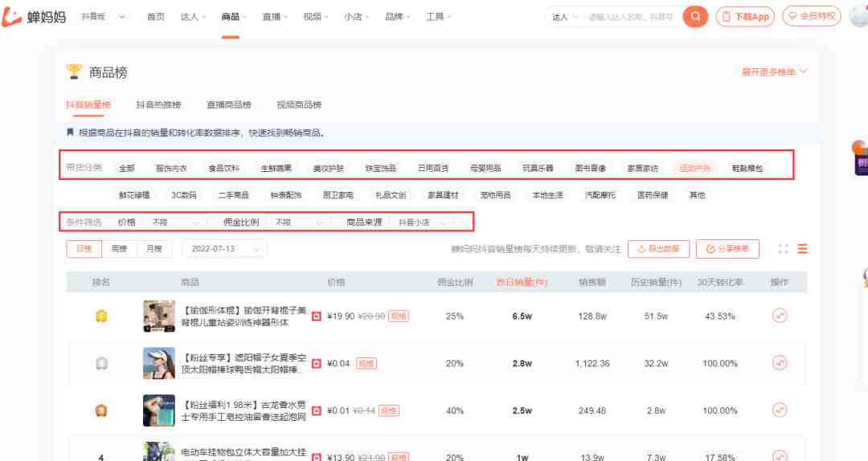Open the 小店 navigation menu
The width and height of the screenshot is (868, 461).
click(356, 17)
